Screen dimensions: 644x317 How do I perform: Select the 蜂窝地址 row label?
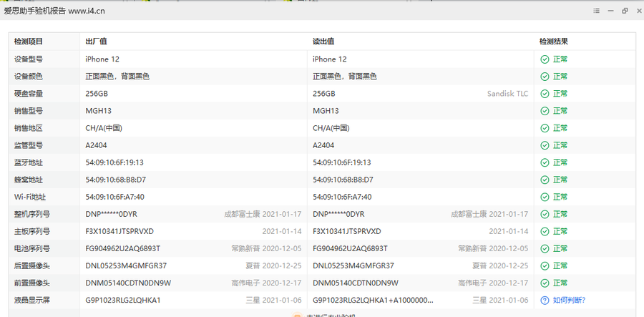coord(29,180)
